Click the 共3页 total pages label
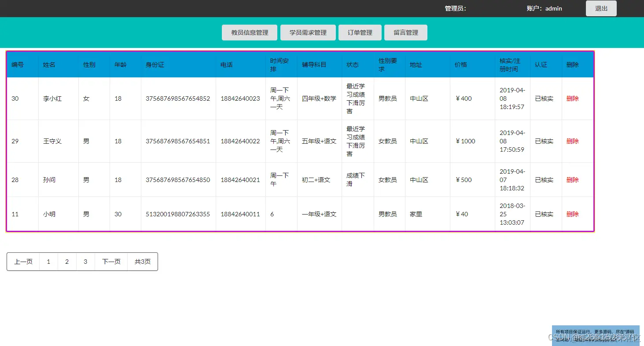644x346 pixels. (143, 262)
